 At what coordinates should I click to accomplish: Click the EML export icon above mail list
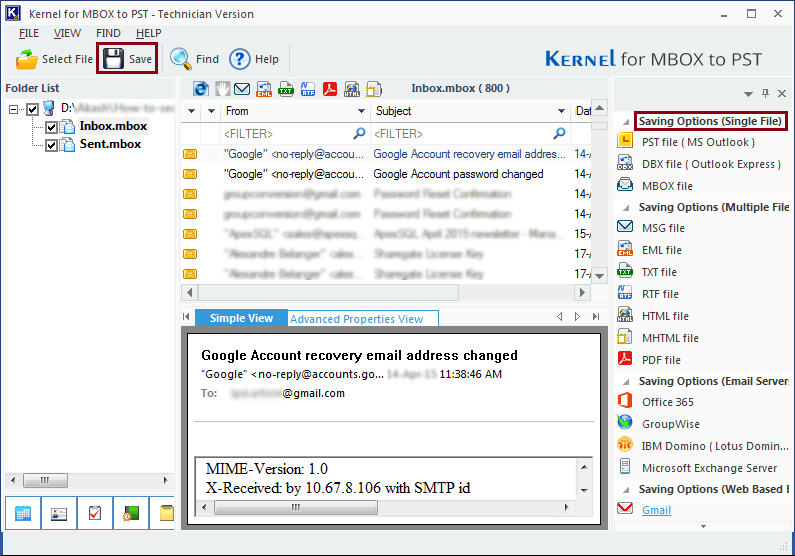click(x=264, y=89)
